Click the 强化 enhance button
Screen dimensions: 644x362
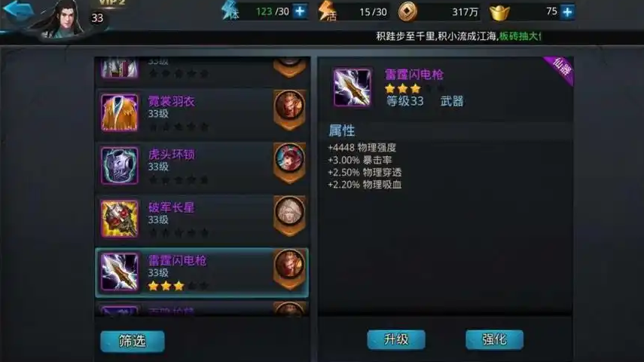pos(495,339)
